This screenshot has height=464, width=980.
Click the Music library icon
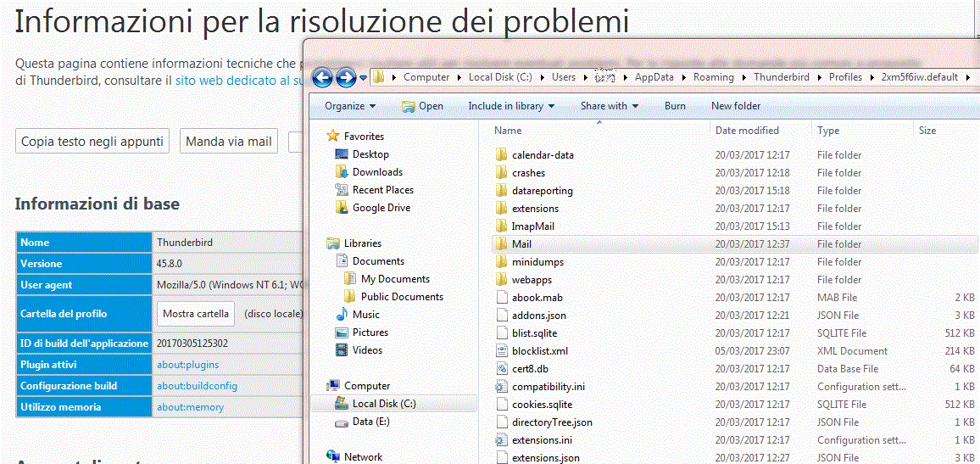point(342,315)
